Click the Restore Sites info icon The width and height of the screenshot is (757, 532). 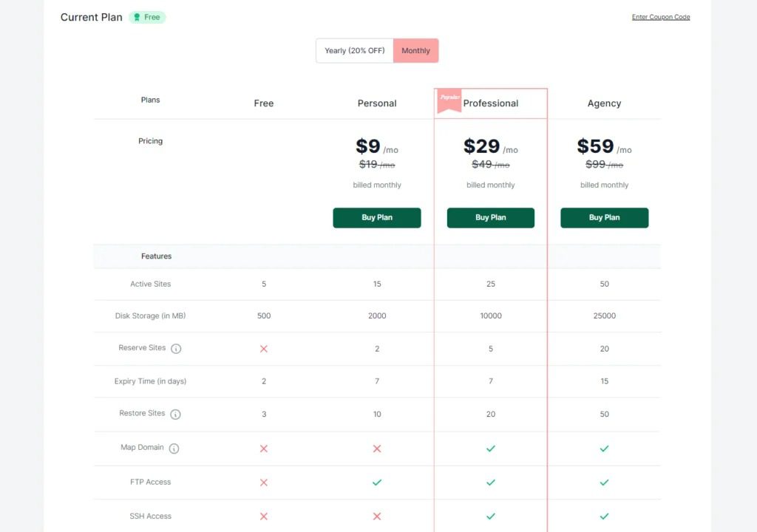(176, 415)
